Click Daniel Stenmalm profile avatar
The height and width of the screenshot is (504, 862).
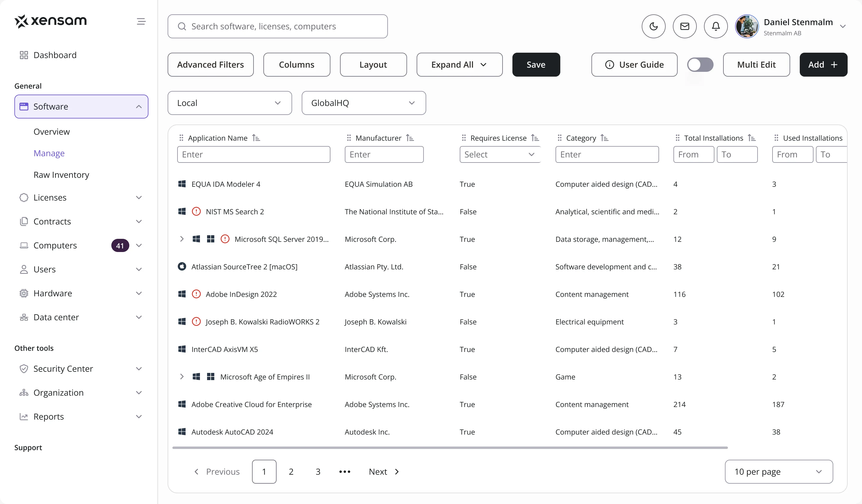(747, 26)
